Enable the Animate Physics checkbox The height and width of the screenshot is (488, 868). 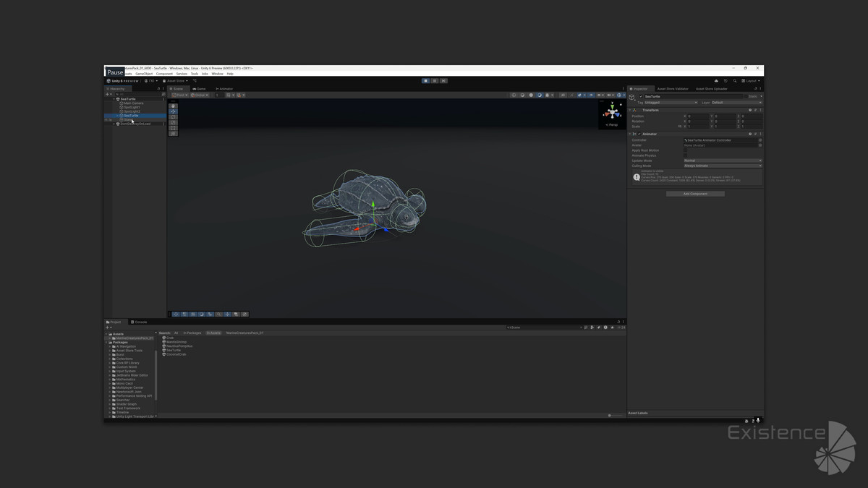686,155
